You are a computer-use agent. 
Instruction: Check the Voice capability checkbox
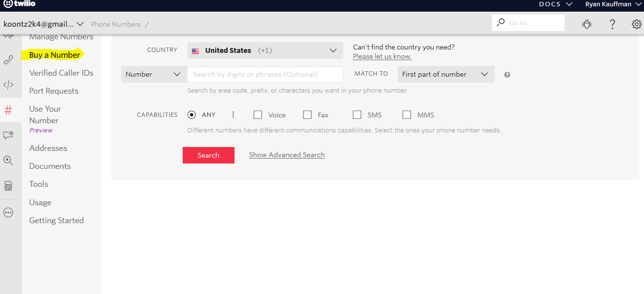click(258, 115)
